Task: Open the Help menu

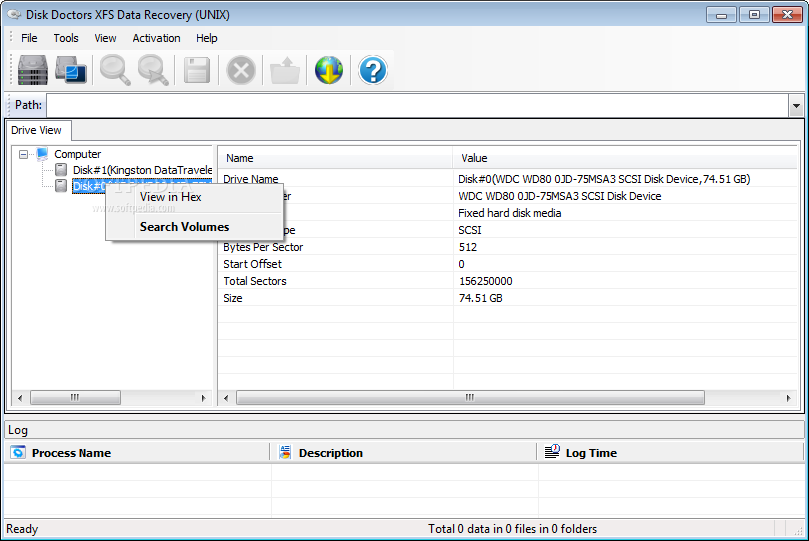Action: pyautogui.click(x=206, y=38)
